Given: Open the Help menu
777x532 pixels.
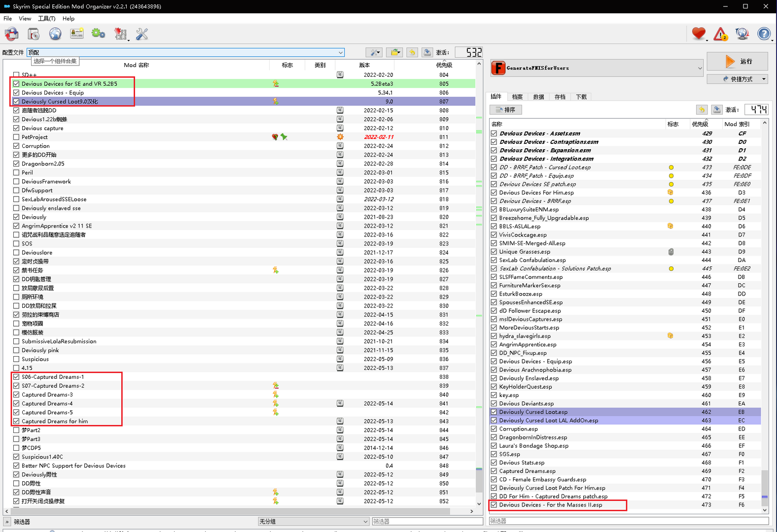Looking at the screenshot, I should (x=69, y=19).
